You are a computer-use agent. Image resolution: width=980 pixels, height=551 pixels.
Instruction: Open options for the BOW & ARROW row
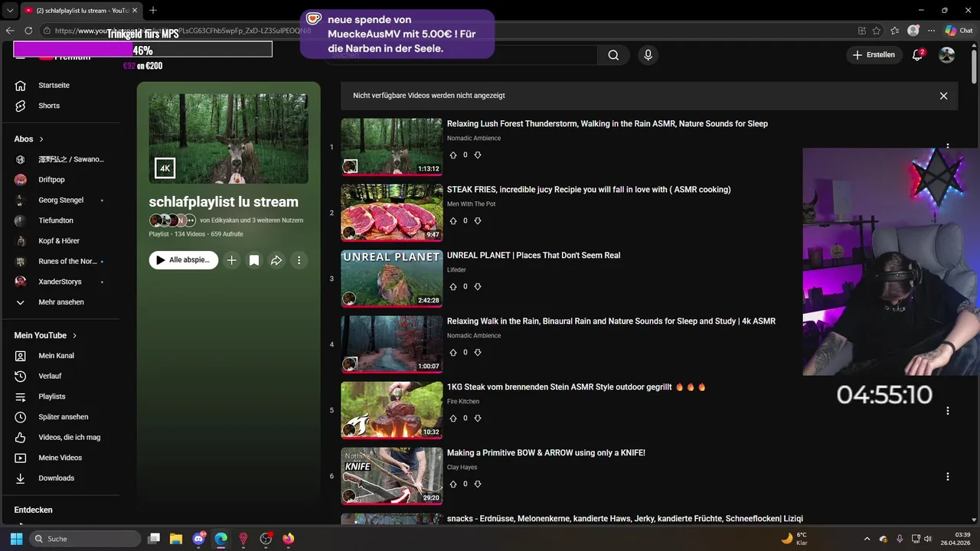click(x=947, y=477)
